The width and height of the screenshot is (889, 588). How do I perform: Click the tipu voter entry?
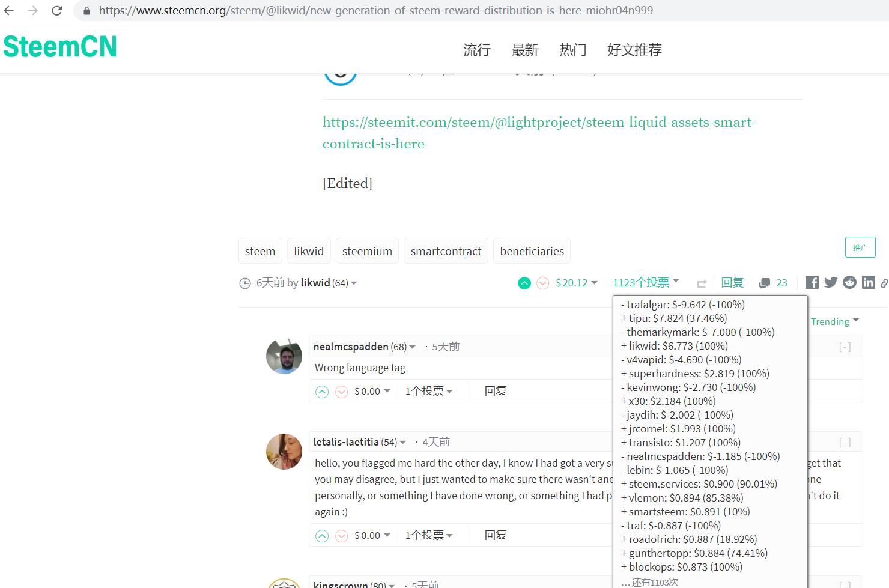[674, 318]
